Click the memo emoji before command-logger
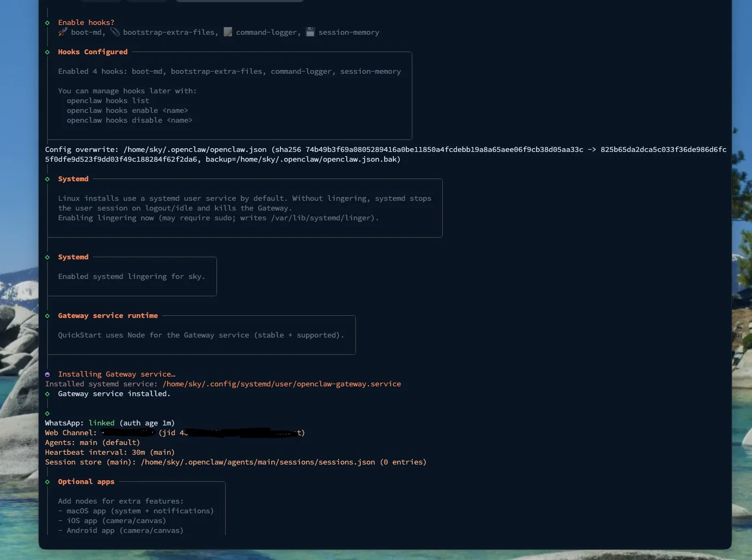The height and width of the screenshot is (560, 752). click(x=228, y=32)
